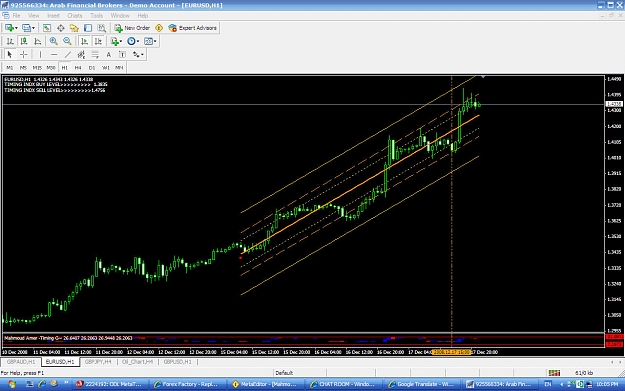Open the Market Watch window icon

coord(47,28)
